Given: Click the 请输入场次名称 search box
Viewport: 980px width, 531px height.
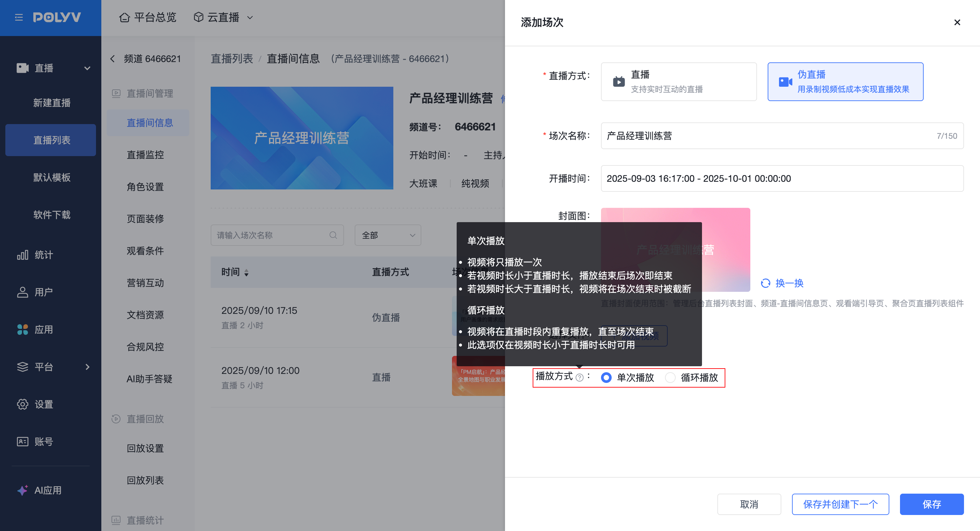Looking at the screenshot, I should pyautogui.click(x=277, y=235).
